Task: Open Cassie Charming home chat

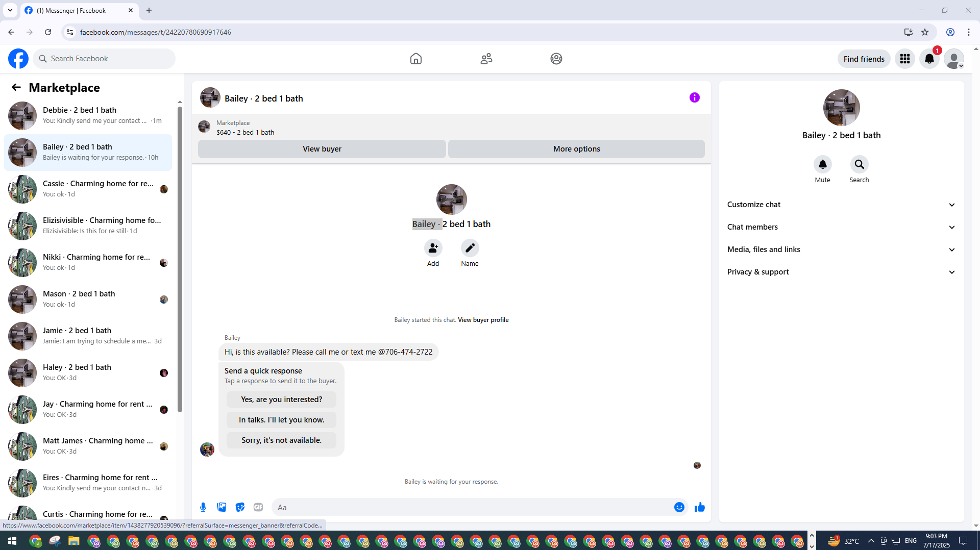Action: coord(88,189)
